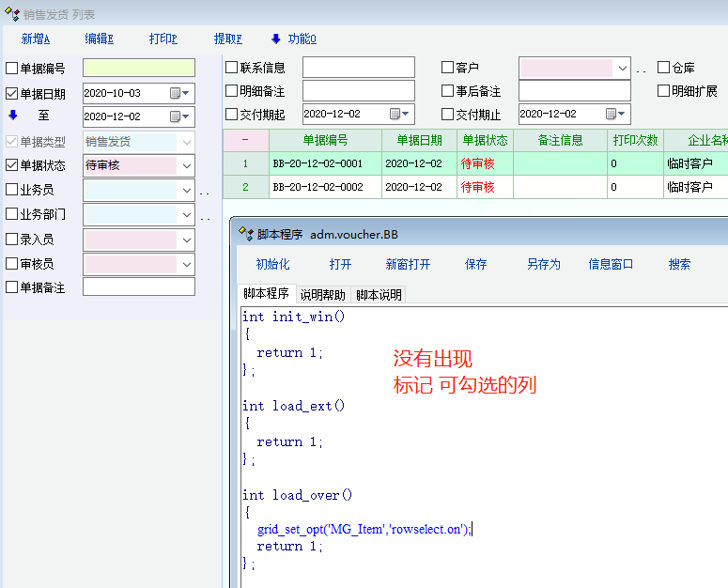Click 保存 in script editor toolbar
This screenshot has height=588, width=728.
[476, 265]
